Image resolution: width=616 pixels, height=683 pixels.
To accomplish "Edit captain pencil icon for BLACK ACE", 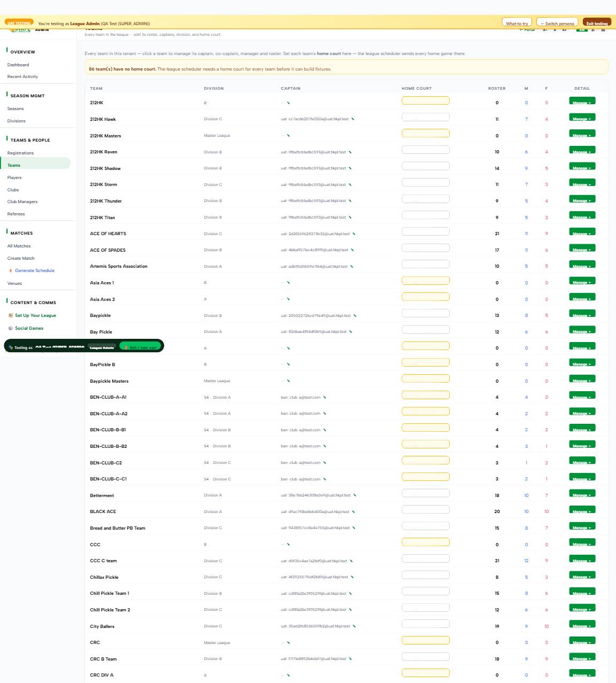I will click(353, 511).
